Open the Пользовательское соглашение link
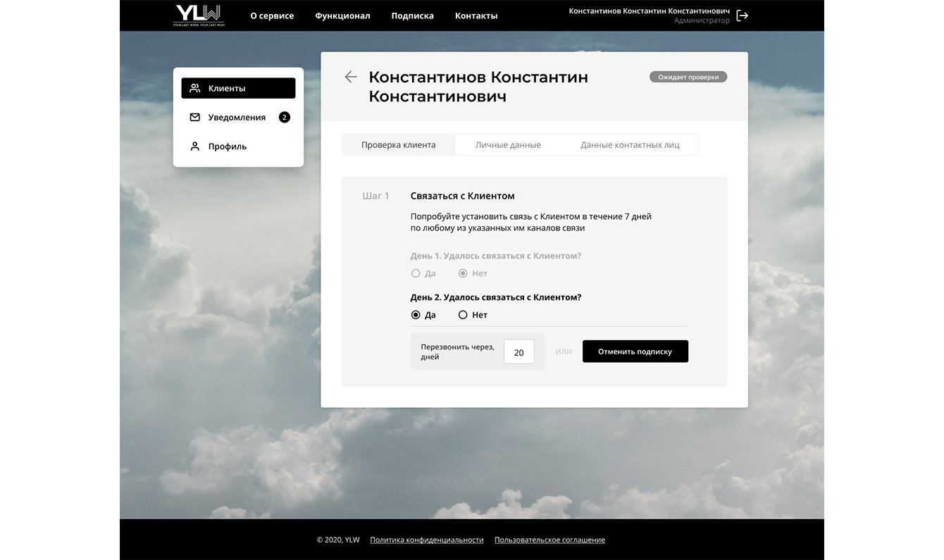This screenshot has width=944, height=560. (549, 540)
